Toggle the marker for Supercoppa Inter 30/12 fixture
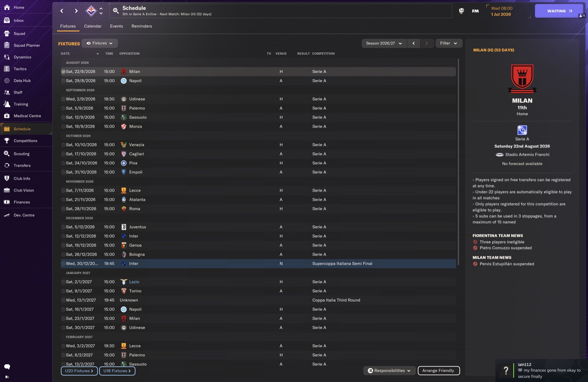This screenshot has height=382, width=588. click(63, 264)
